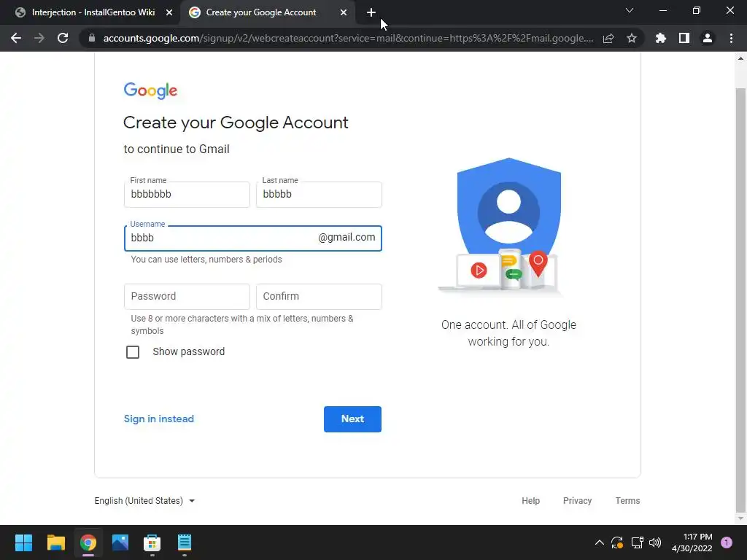Open a new tab with the plus button
Screen dimensions: 747x560
(x=371, y=12)
